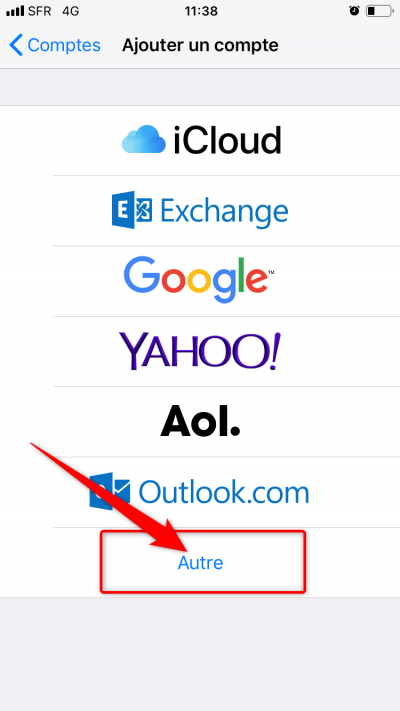400x711 pixels.
Task: Click the Exchange logo icon
Action: (132, 210)
